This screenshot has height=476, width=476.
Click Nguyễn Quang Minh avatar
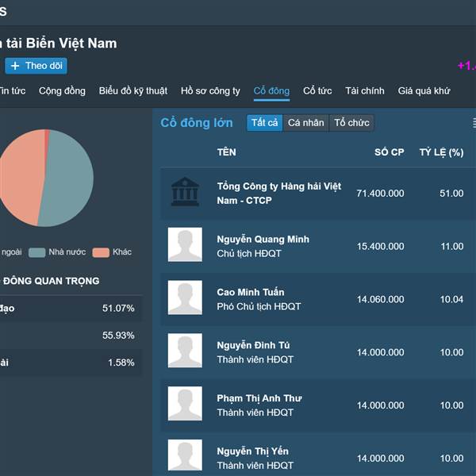185,244
